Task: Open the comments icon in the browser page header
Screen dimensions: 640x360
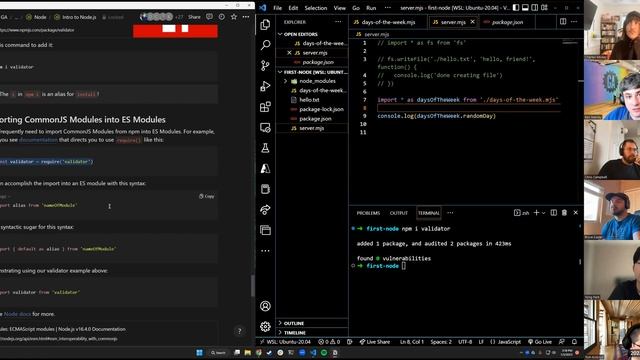Action: (x=209, y=17)
